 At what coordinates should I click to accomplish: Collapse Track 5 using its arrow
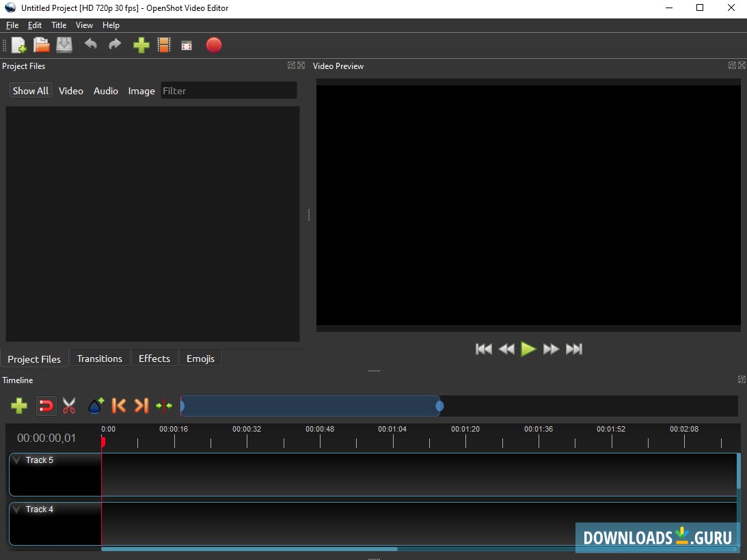tap(17, 460)
